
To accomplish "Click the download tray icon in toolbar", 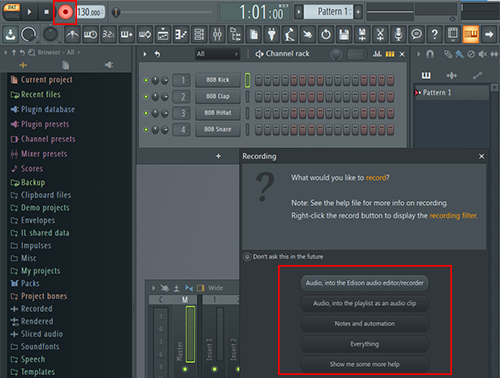I will coord(10,34).
